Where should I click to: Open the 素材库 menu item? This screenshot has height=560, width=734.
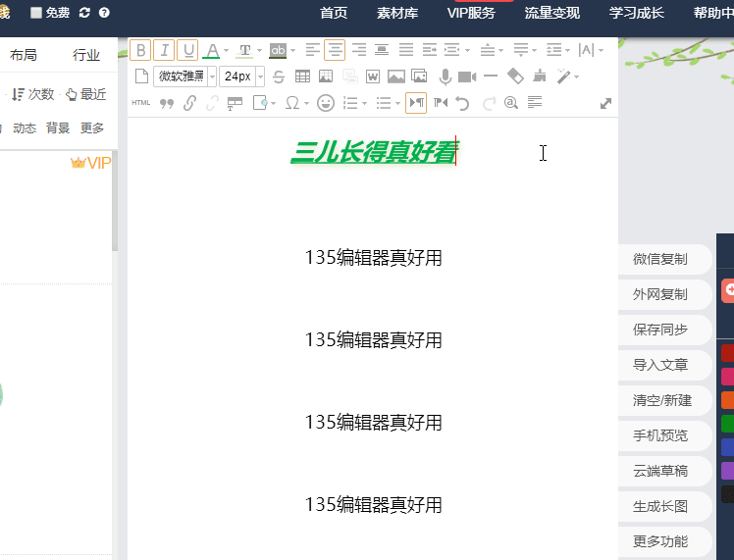point(397,13)
